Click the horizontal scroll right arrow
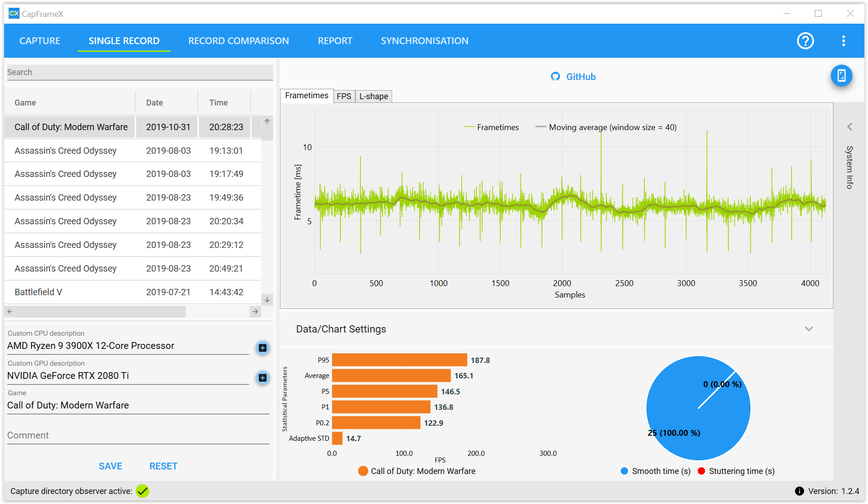The width and height of the screenshot is (868, 504). (x=255, y=312)
